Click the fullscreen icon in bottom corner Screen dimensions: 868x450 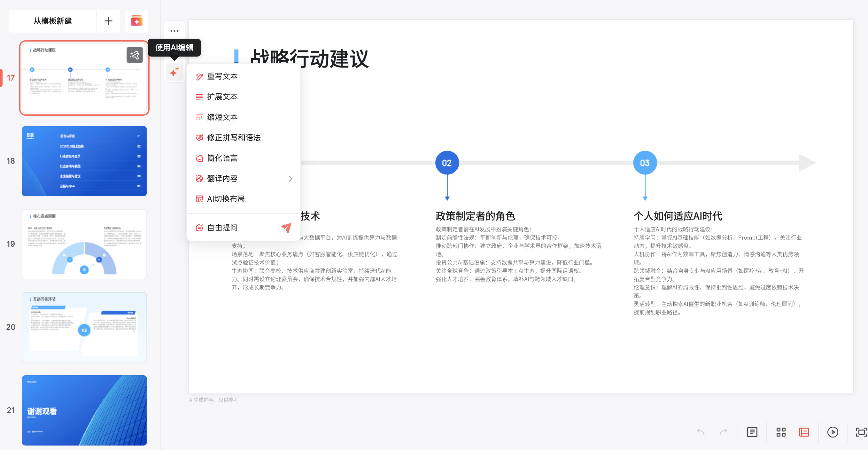coord(861,432)
